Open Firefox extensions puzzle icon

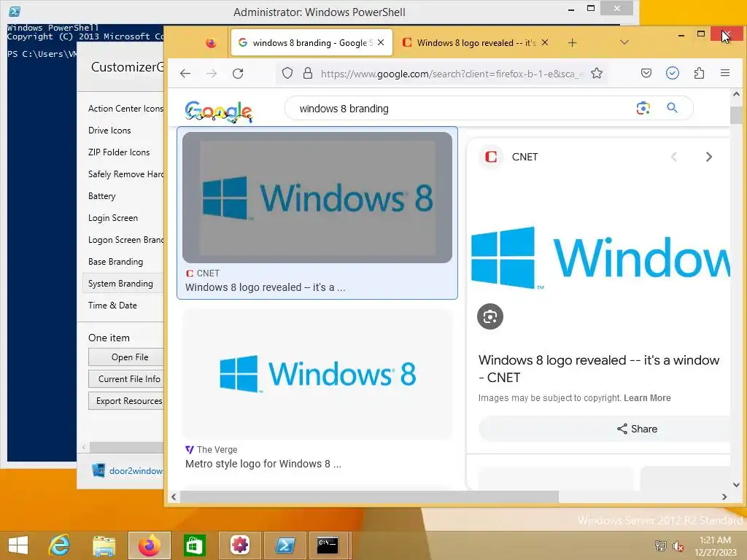pyautogui.click(x=699, y=73)
